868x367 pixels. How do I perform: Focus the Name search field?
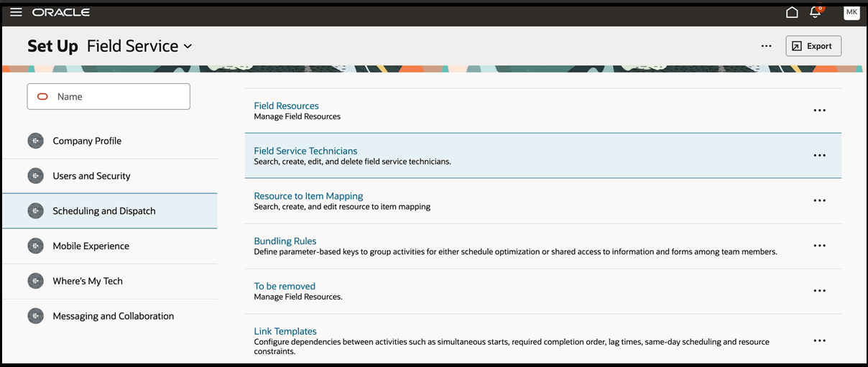pyautogui.click(x=108, y=96)
